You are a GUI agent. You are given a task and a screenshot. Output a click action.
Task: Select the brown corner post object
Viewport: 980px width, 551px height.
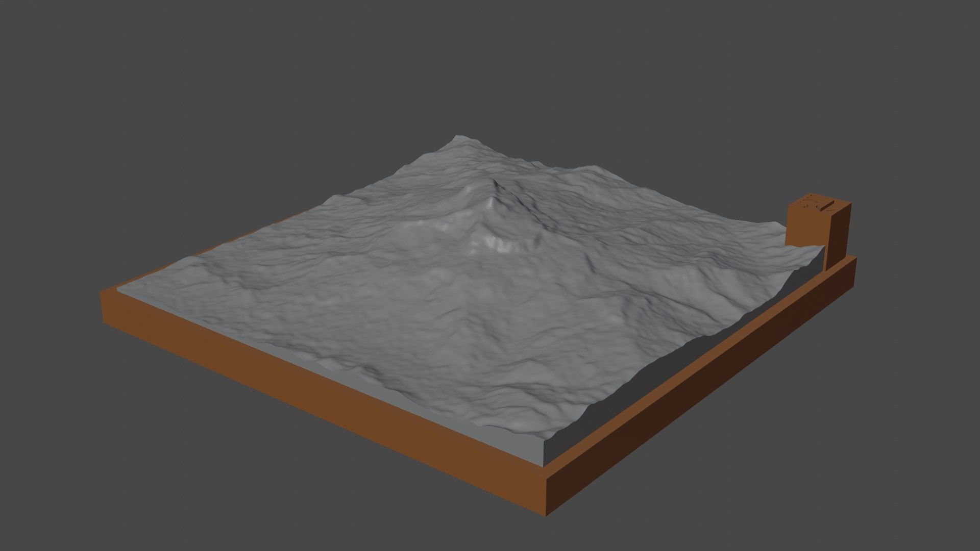tap(818, 230)
